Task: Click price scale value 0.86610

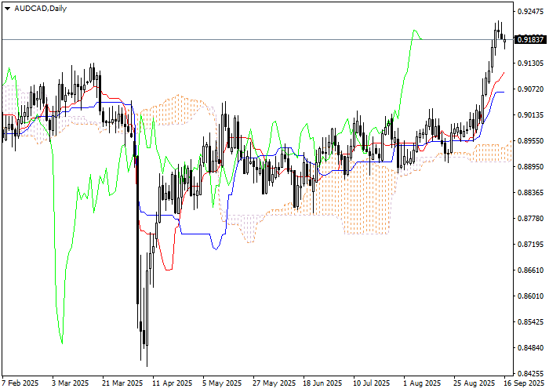Action: pos(530,270)
